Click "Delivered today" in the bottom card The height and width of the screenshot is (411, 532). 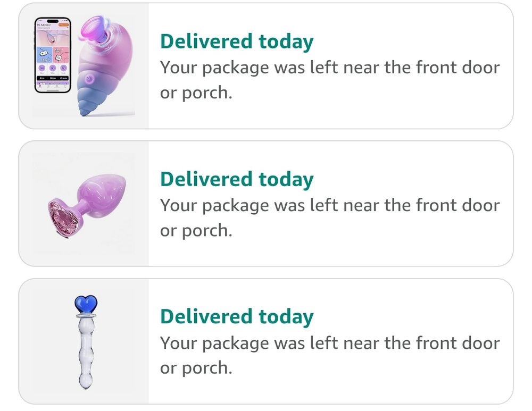[237, 316]
